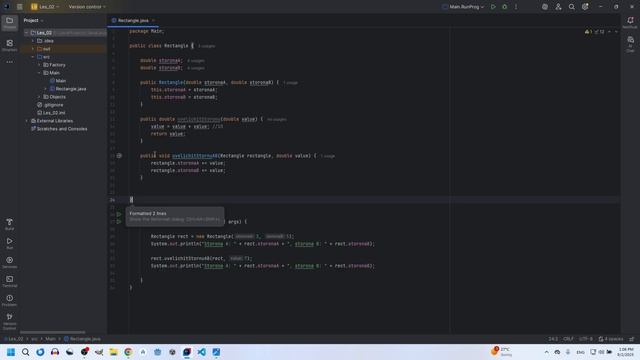Image resolution: width=640 pixels, height=360 pixels.
Task: Open the Problems tool window
Action: [x=9, y=300]
